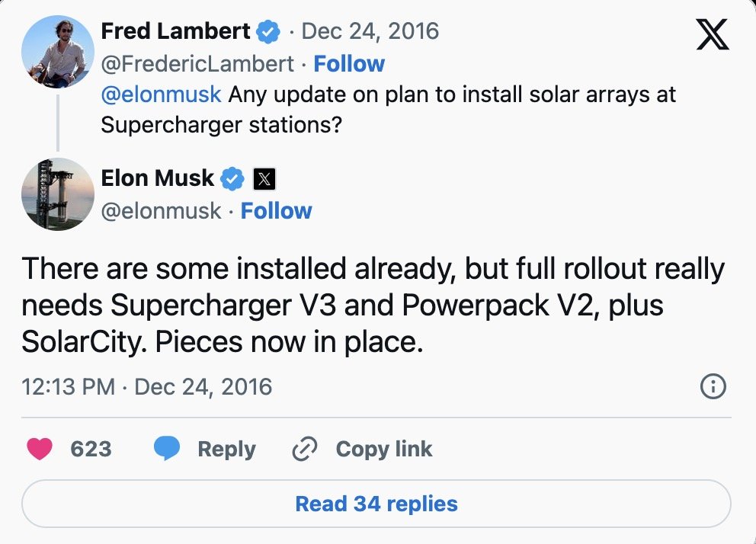Follow Elon Musk via Follow link
The image size is (756, 544).
(276, 211)
